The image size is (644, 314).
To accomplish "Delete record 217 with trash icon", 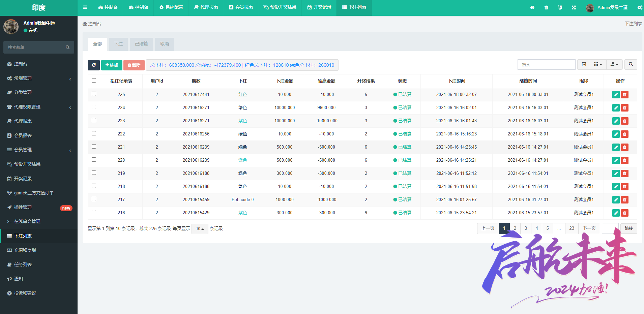I will [x=625, y=200].
